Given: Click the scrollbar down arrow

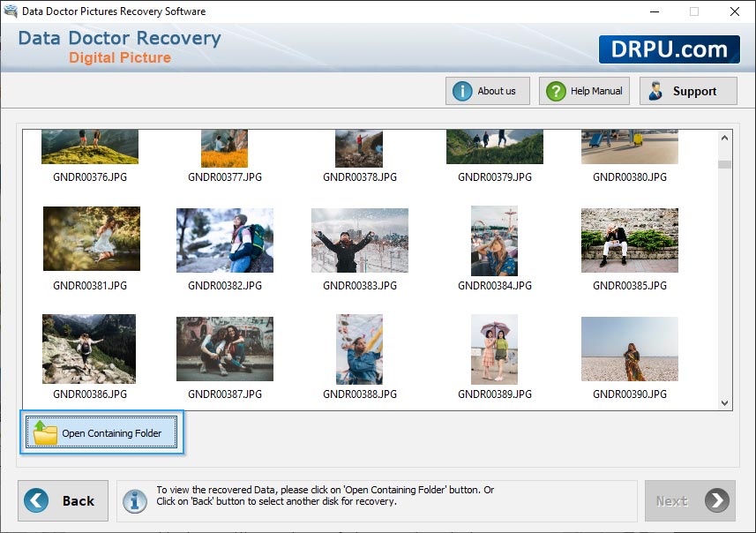Looking at the screenshot, I should click(724, 402).
